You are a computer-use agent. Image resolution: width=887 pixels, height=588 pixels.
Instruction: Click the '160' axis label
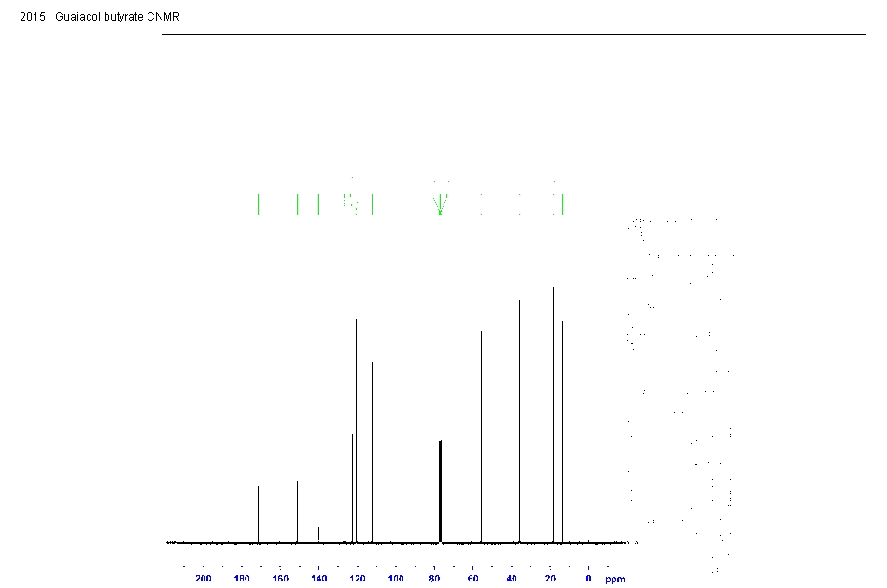280,579
